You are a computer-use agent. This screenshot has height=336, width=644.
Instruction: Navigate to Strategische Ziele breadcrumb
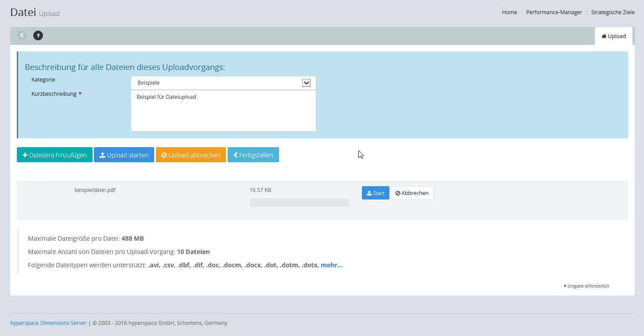pyautogui.click(x=613, y=12)
